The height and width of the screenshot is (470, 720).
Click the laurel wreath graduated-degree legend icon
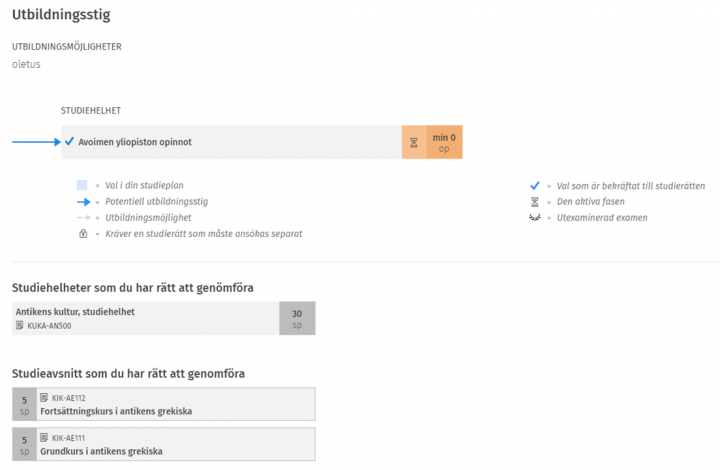point(535,217)
